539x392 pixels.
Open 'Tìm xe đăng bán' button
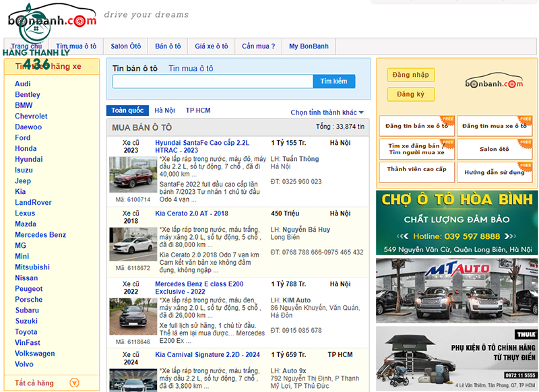pos(417,149)
